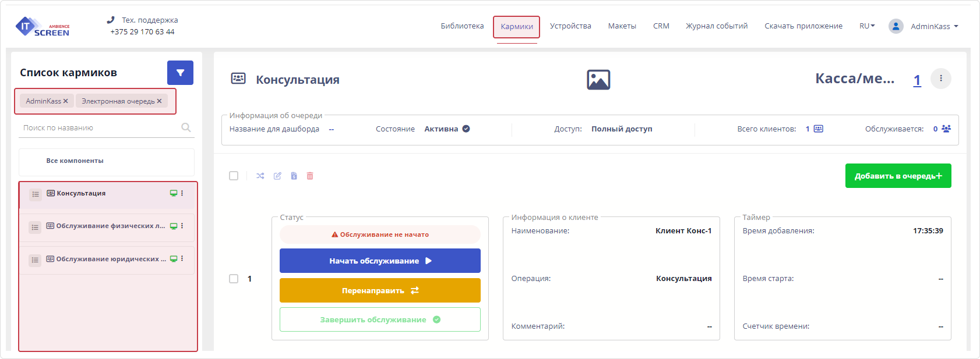Toggle the checkbox for client row 1

click(234, 279)
